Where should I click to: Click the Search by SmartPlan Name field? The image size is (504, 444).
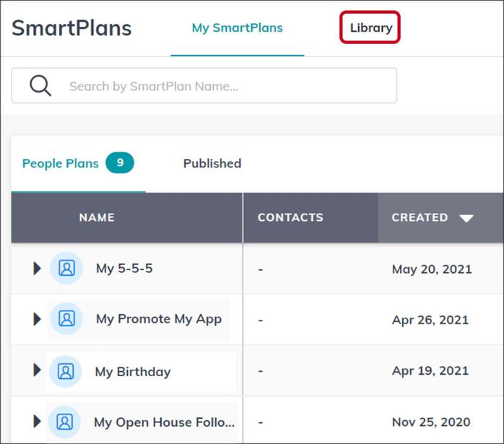pos(217,87)
